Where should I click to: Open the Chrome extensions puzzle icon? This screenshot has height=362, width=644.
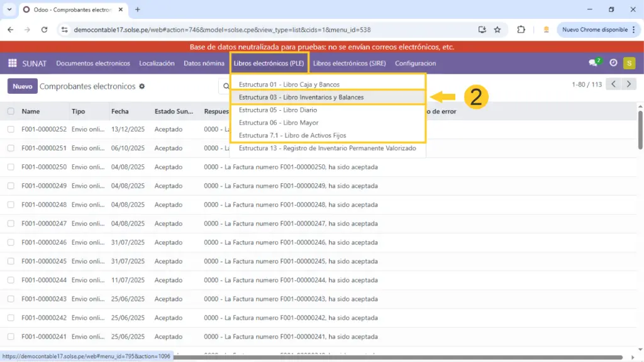pos(521,30)
